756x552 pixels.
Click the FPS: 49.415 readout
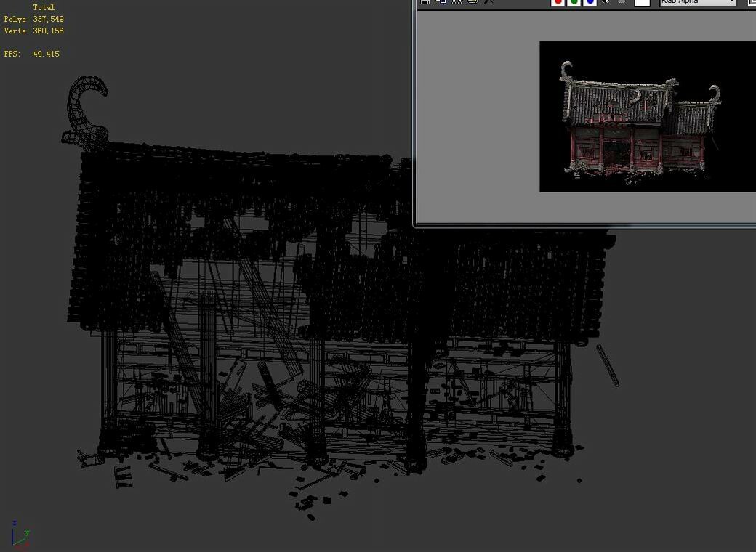coord(32,54)
